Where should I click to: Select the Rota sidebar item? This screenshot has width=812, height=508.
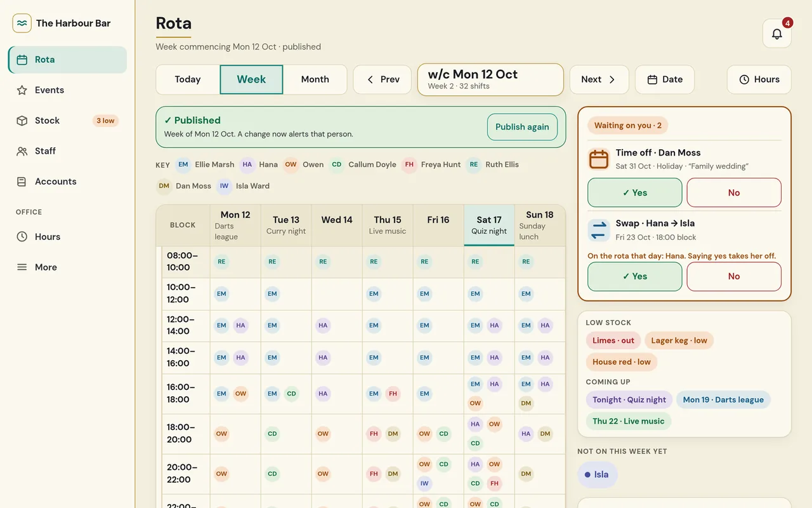67,60
